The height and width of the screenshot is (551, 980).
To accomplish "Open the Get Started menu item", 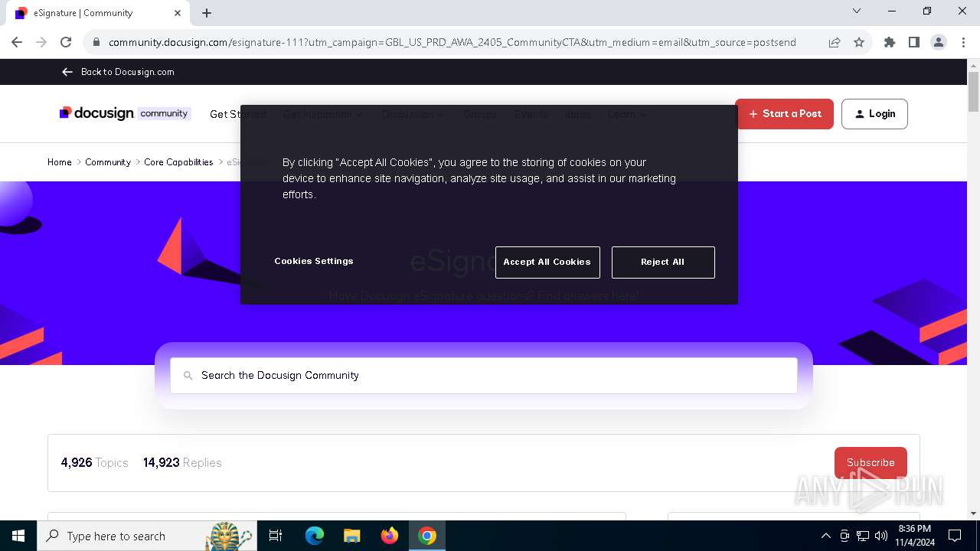I will pyautogui.click(x=238, y=114).
